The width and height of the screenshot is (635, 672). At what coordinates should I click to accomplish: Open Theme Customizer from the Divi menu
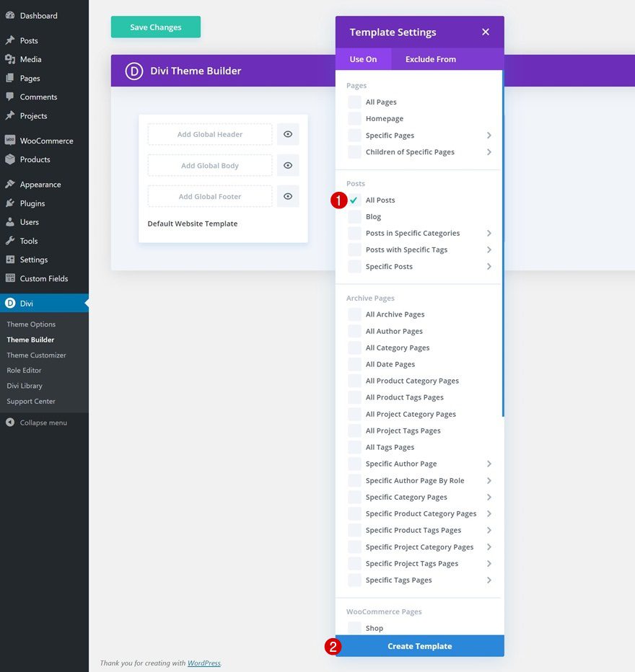click(36, 355)
